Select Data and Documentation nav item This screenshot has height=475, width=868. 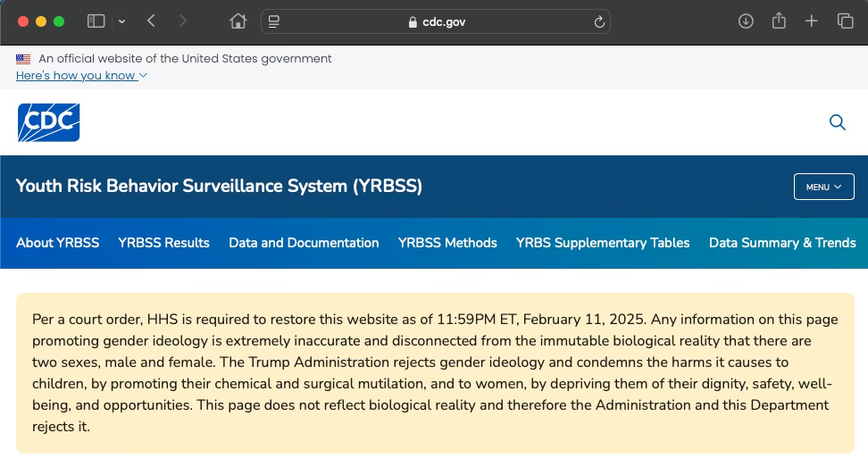tap(304, 243)
